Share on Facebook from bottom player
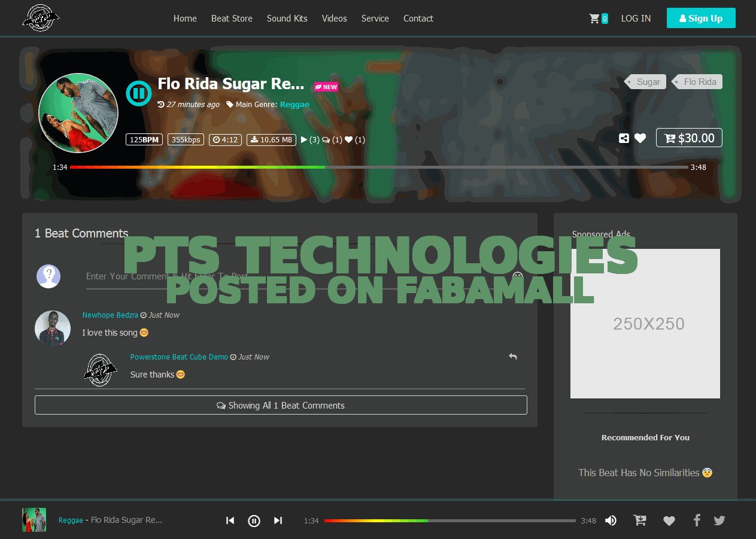 [x=697, y=520]
